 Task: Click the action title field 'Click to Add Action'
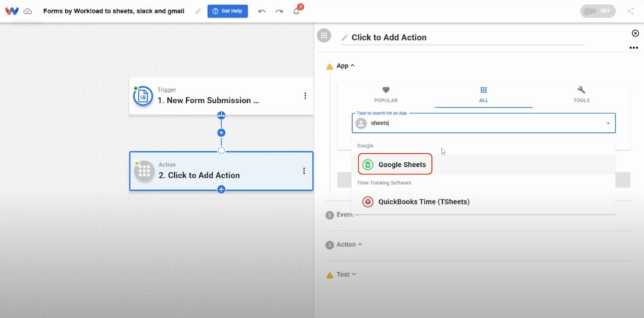point(462,37)
